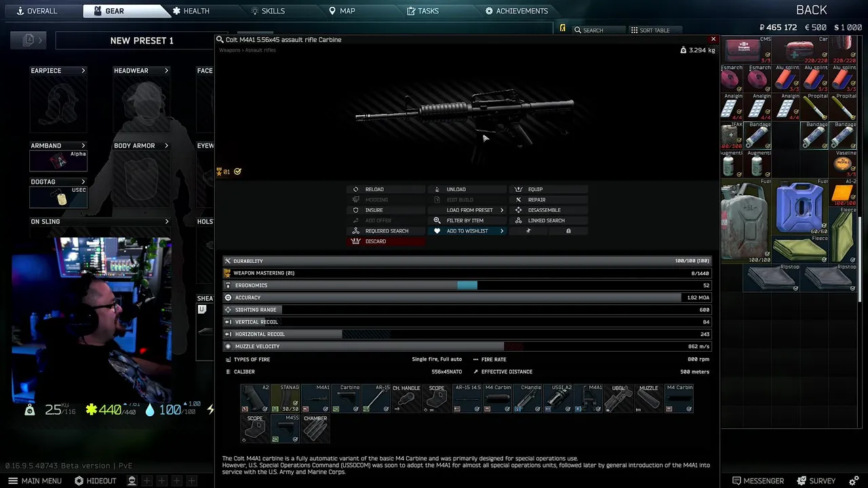Viewport: 868px width, 488px height.
Task: Select the blue Fuel canister 60/60
Action: pos(800,207)
